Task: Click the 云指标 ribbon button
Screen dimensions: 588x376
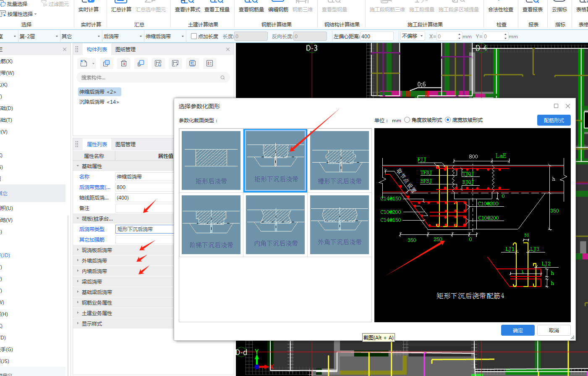Action: (559, 6)
